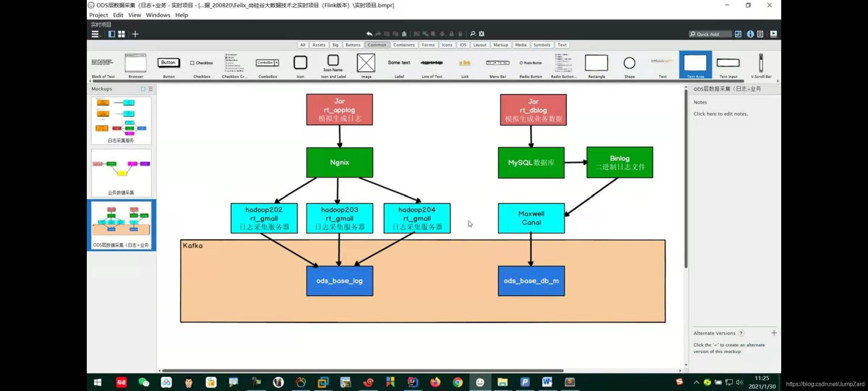The width and height of the screenshot is (868, 391).
Task: Pick the Image placeholder control
Action: click(366, 66)
